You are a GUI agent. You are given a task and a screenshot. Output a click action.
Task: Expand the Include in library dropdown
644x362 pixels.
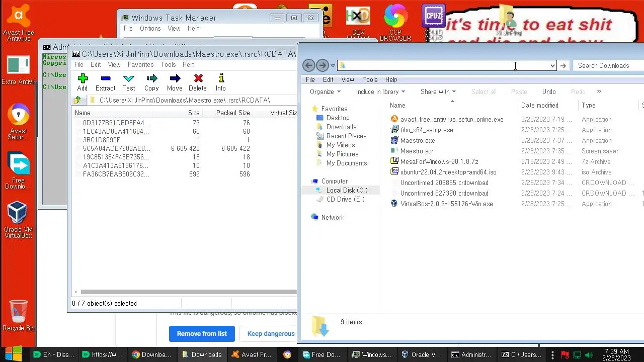[380, 92]
